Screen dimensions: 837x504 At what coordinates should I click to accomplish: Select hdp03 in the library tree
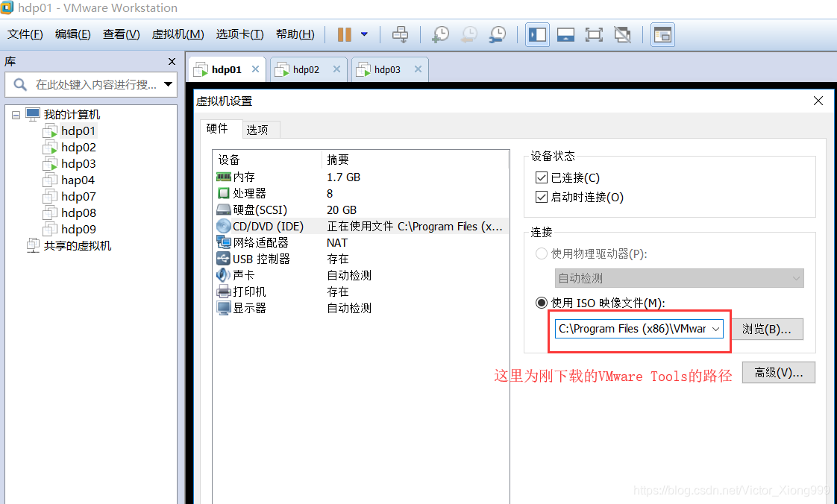78,164
